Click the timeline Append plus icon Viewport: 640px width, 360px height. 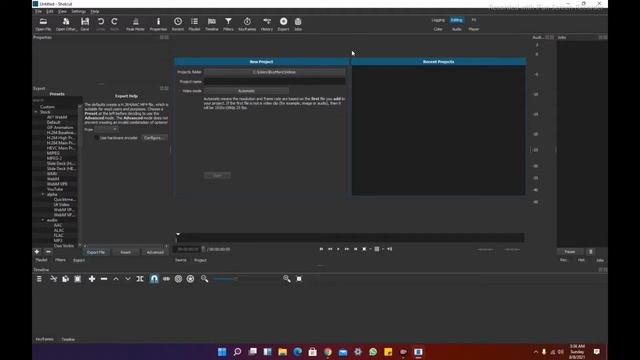coord(92,279)
